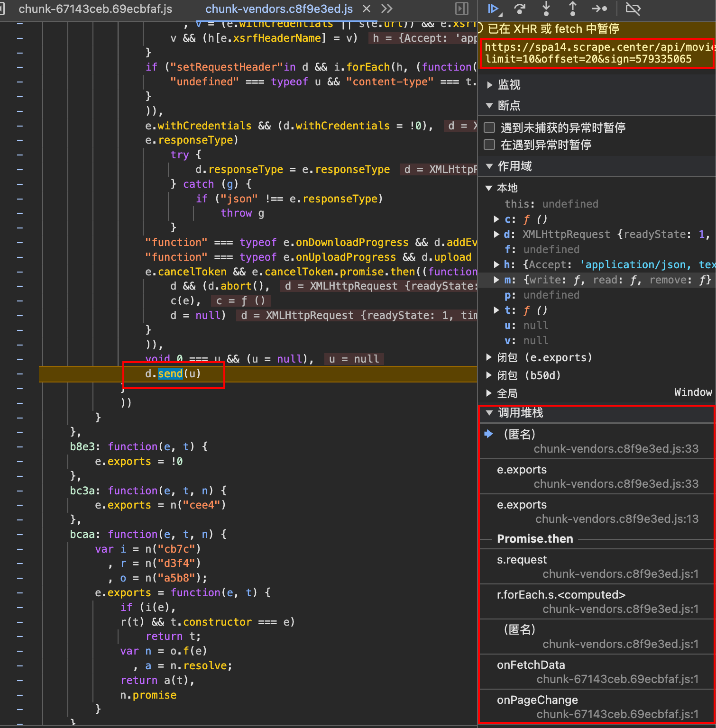
Task: Select the chunk-vendors.c8f9e3ed.js file tab
Action: pyautogui.click(x=279, y=9)
